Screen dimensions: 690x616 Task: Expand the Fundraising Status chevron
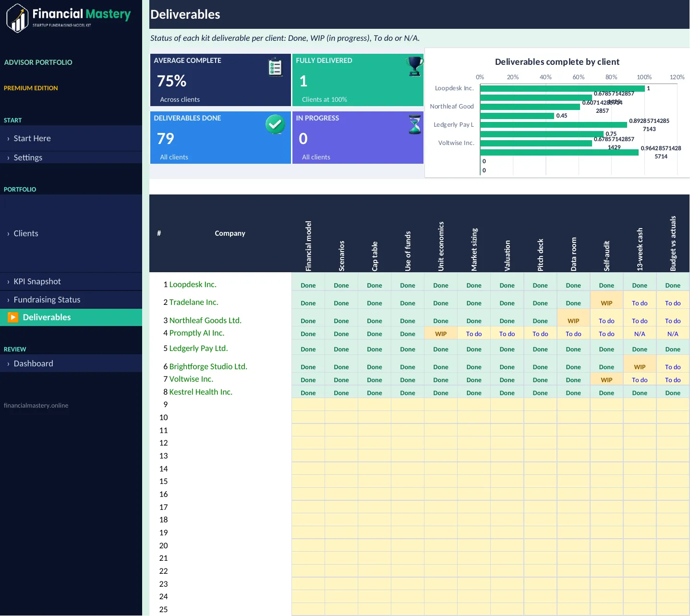pos(8,300)
